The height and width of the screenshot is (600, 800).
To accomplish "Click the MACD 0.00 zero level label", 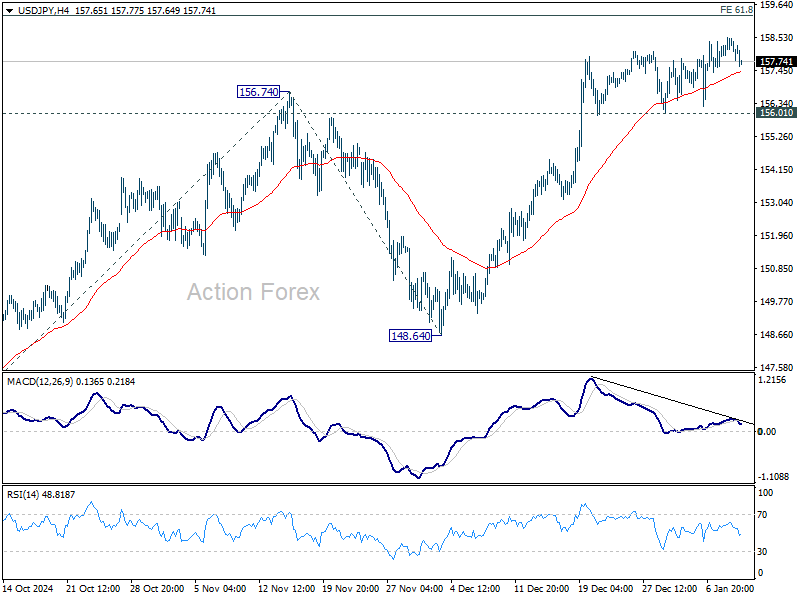I will point(766,432).
